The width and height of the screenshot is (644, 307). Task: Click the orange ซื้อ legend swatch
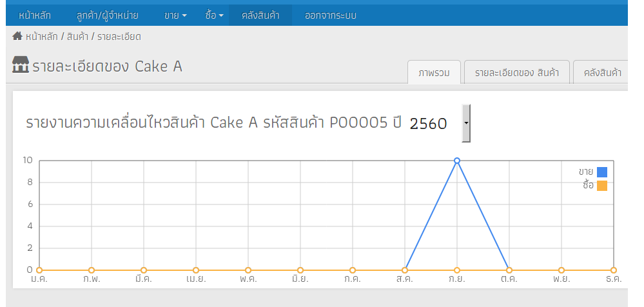pyautogui.click(x=602, y=186)
